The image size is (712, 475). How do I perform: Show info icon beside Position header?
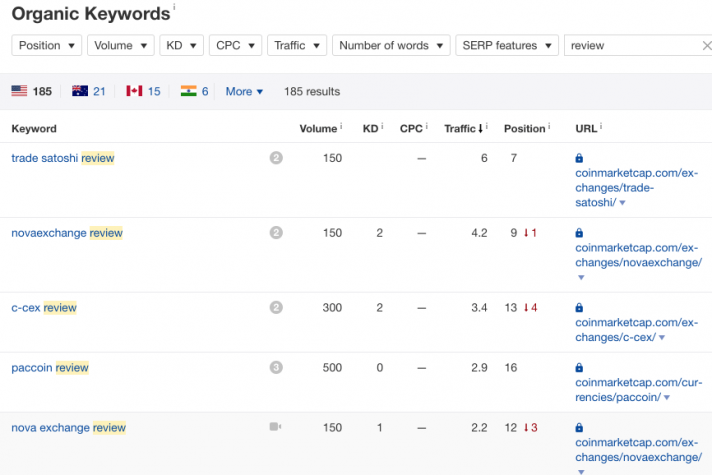(549, 126)
